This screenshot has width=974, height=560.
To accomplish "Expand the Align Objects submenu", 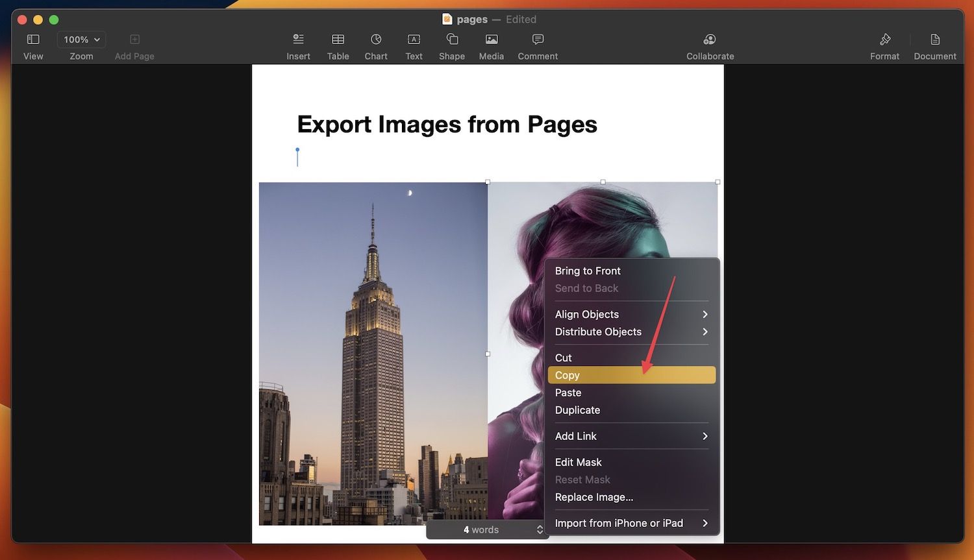I will coord(631,314).
